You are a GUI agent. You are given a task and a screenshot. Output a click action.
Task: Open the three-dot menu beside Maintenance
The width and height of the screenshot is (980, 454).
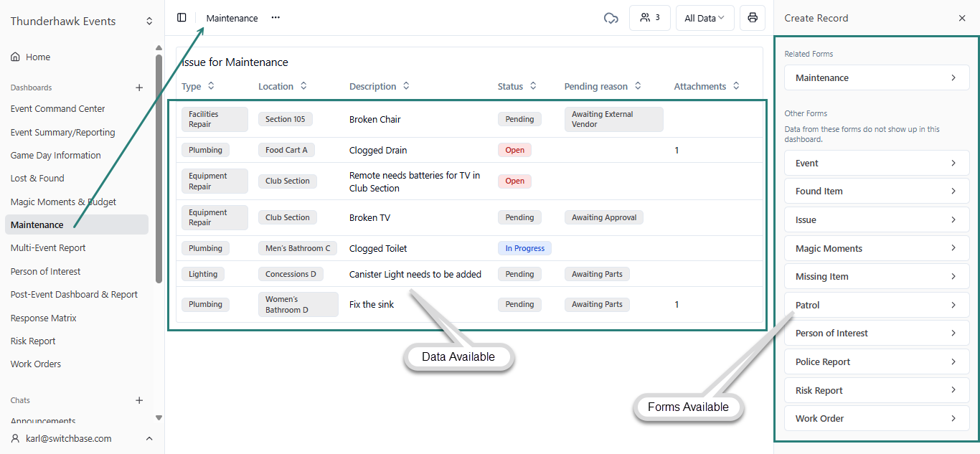coord(275,18)
